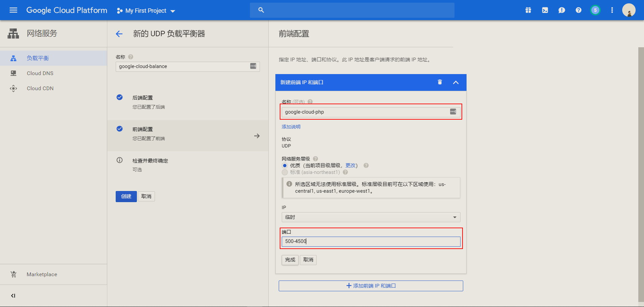Open the My First Project selector
Viewport: 644px width, 307px height.
point(146,11)
